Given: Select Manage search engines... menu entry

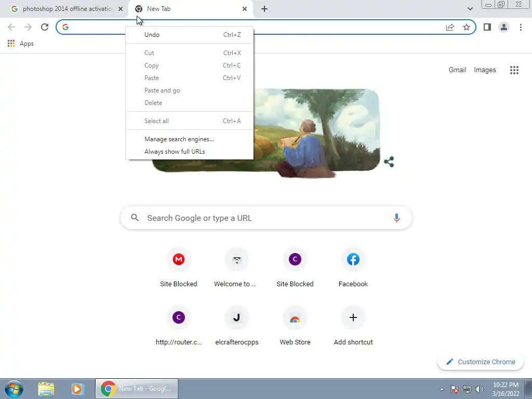Looking at the screenshot, I should 189,139.
